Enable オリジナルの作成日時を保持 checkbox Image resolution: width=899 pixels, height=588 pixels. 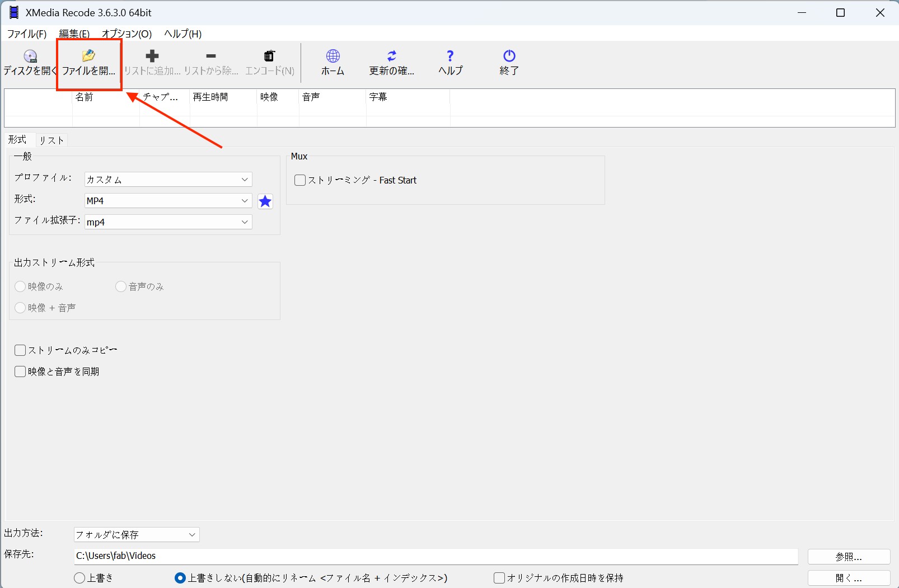tap(499, 578)
